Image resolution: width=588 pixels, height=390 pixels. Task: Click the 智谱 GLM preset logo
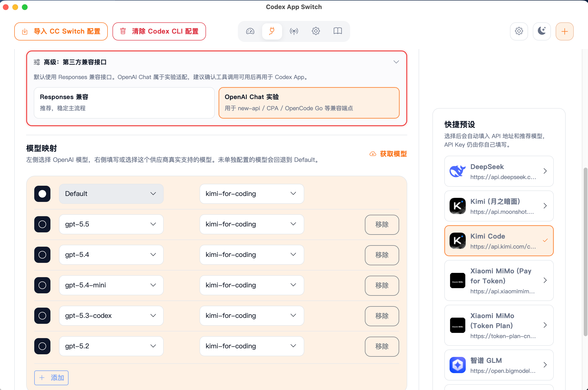458,365
